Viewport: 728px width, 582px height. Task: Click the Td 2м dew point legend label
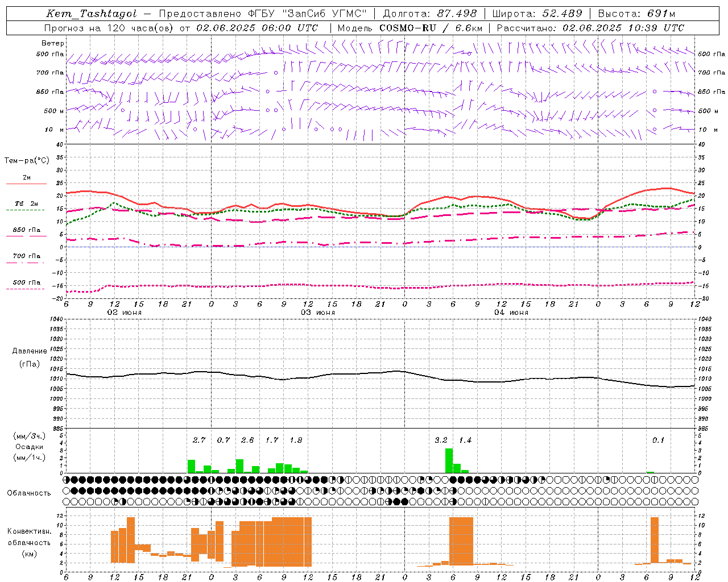tap(26, 203)
